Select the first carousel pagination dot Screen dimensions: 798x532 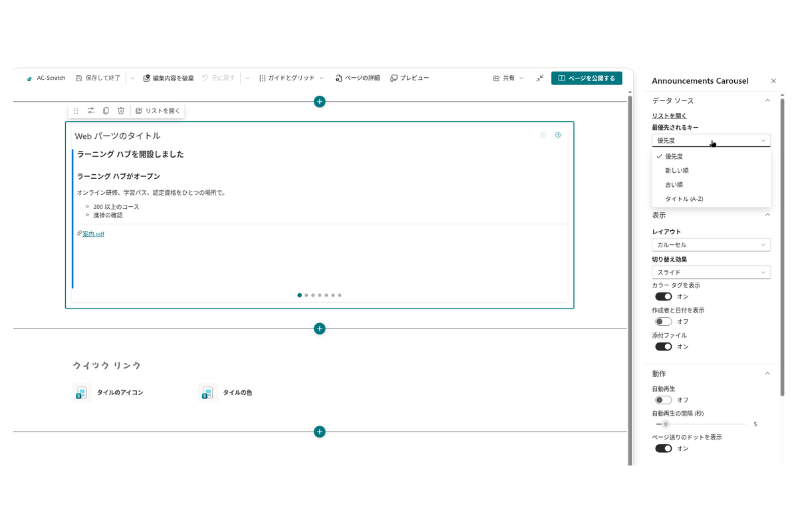tap(299, 295)
